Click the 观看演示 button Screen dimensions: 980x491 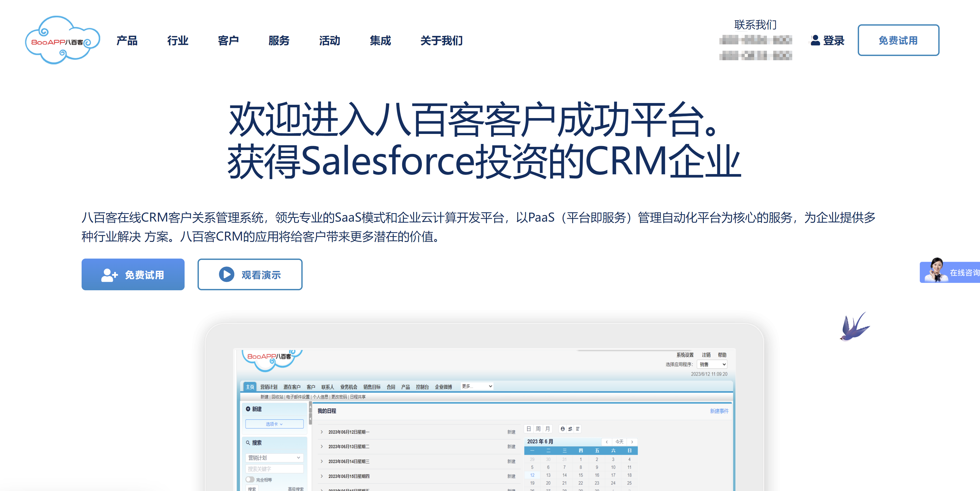(250, 274)
